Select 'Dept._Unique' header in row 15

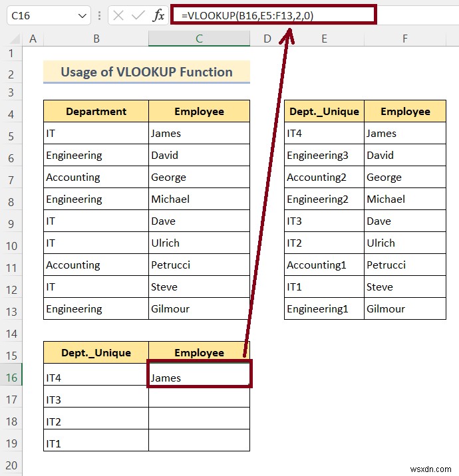tap(96, 352)
